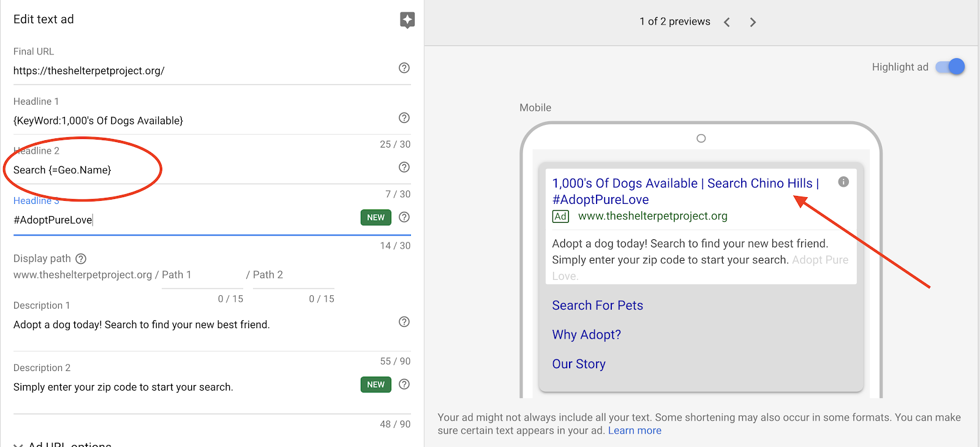Click the Path 1 display path field
The image size is (980, 447).
click(202, 275)
